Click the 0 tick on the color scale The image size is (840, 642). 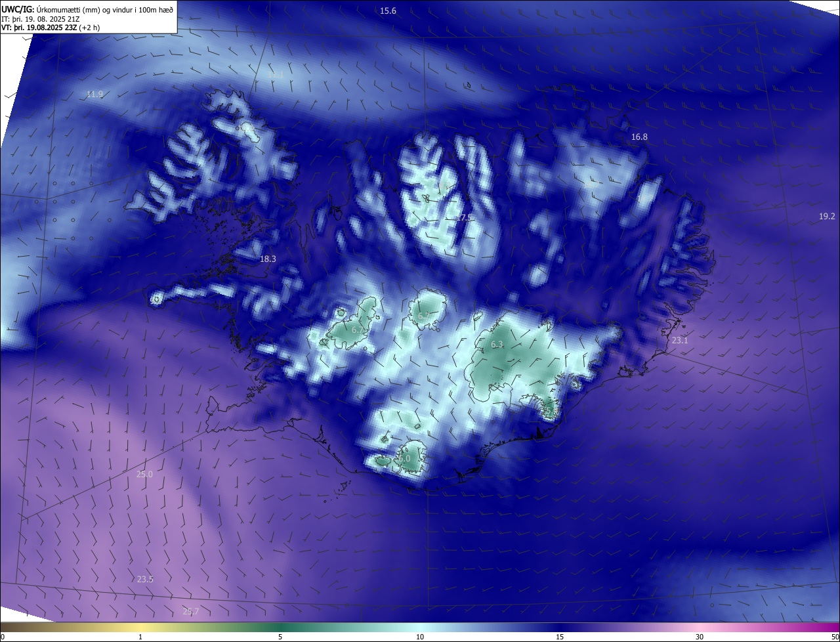pos(3,637)
